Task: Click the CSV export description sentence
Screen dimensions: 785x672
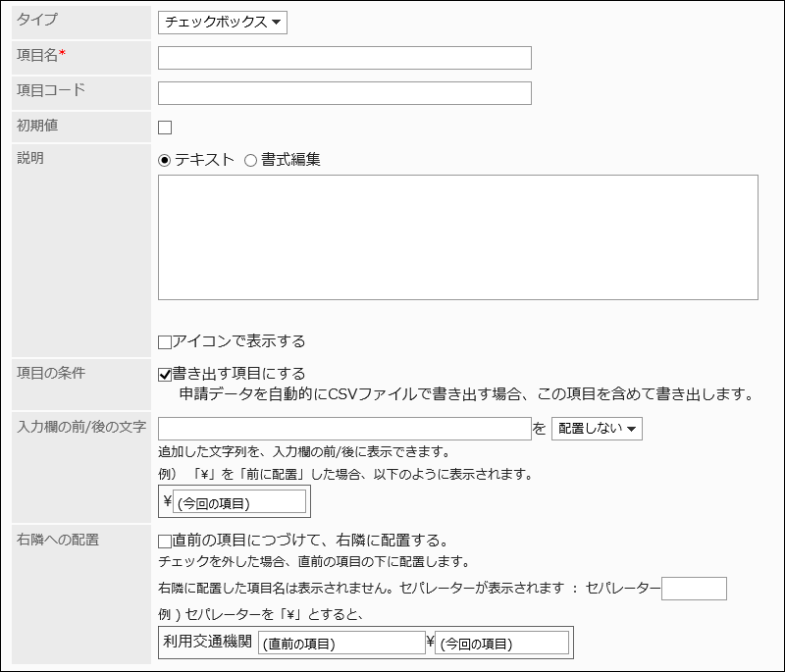Action: click(467, 394)
